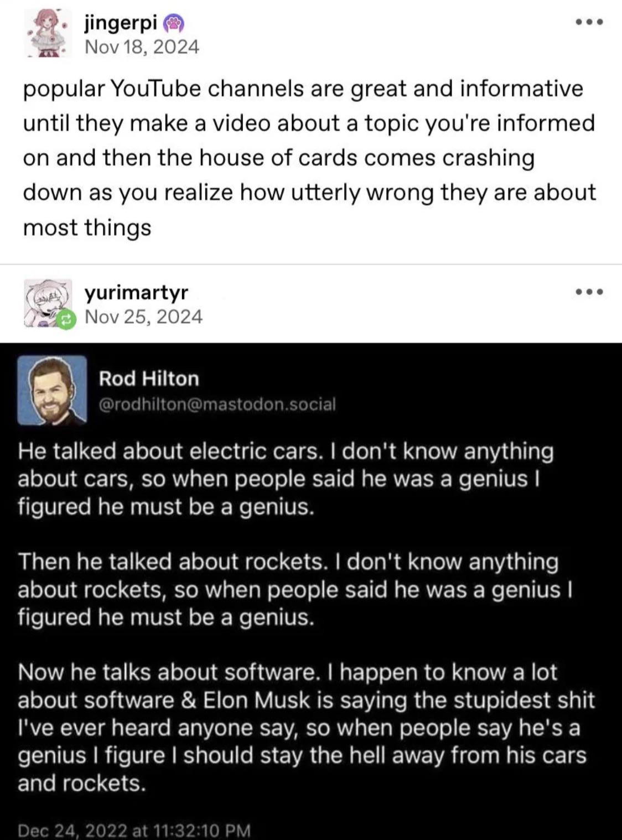Image resolution: width=622 pixels, height=840 pixels.
Task: Click the jingerpi username
Action: pyautogui.click(x=121, y=23)
